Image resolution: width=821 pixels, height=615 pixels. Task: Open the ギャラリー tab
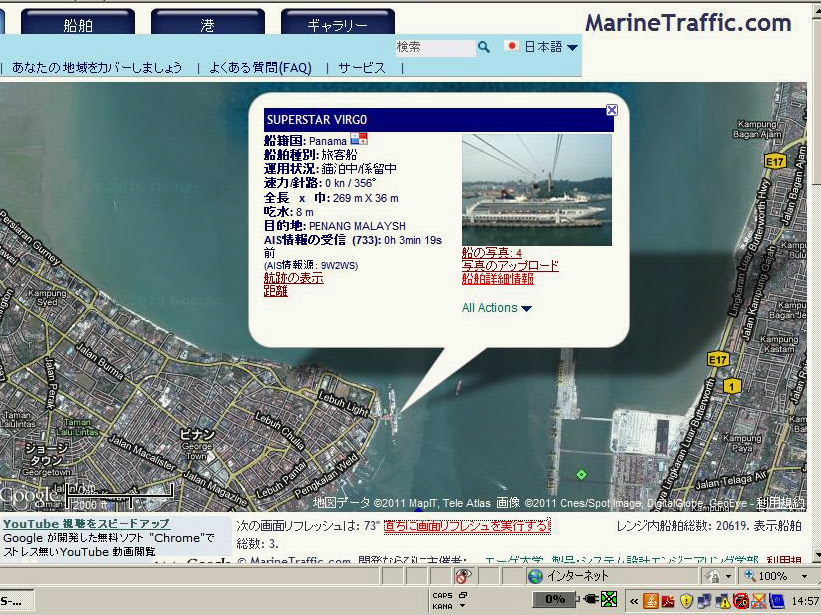[x=338, y=24]
